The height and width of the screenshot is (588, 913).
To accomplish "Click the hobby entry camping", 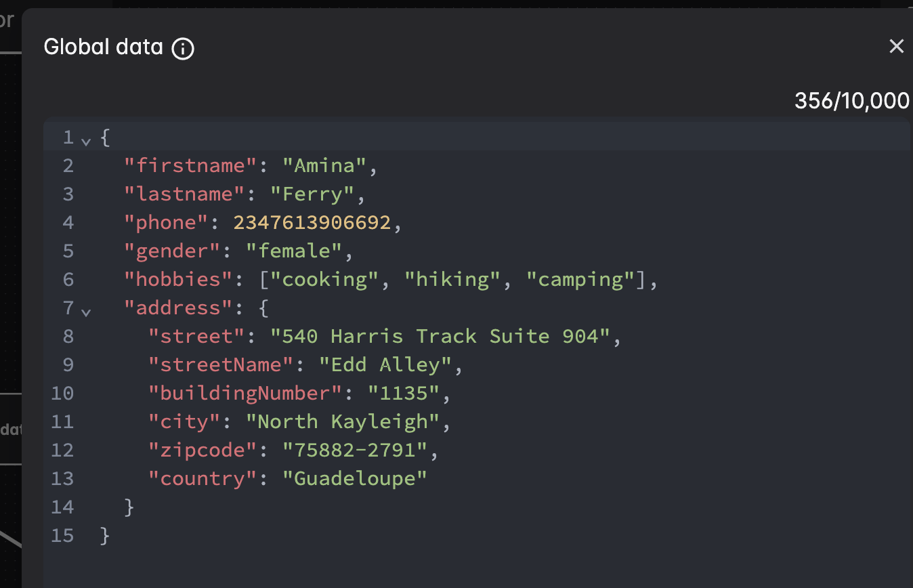I will click(581, 279).
